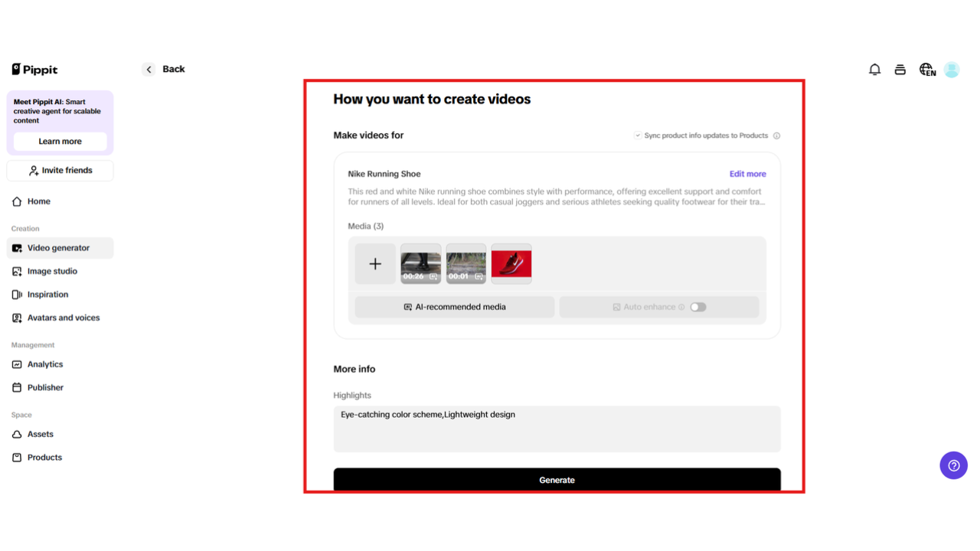Open Assets in the sidebar
The height and width of the screenshot is (551, 980).
[60, 434]
